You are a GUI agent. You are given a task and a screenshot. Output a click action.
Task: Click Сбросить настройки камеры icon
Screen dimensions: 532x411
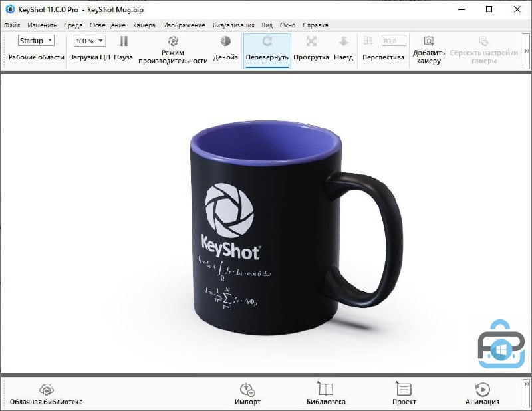(483, 41)
